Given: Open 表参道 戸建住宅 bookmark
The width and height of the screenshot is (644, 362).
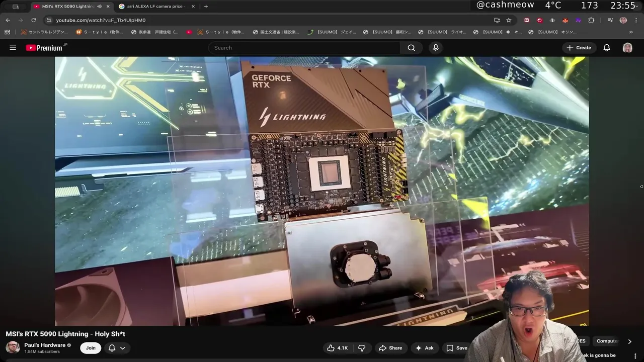Looking at the screenshot, I should (x=154, y=32).
